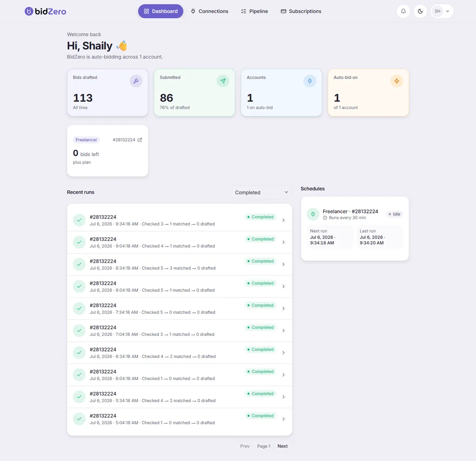Click the check icon of the 6:34:18 AM run
Image resolution: width=476 pixels, height=461 pixels.
click(x=79, y=353)
